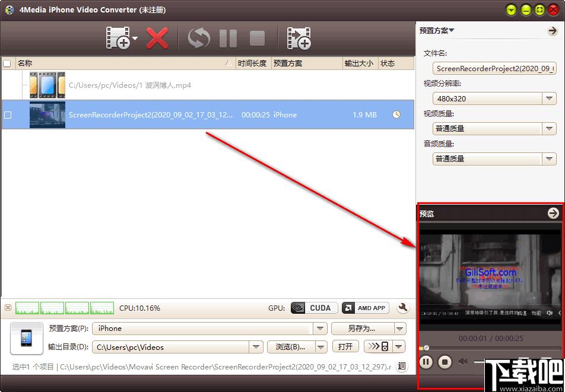Open the 预置方案 panel title dropdown

point(437,31)
